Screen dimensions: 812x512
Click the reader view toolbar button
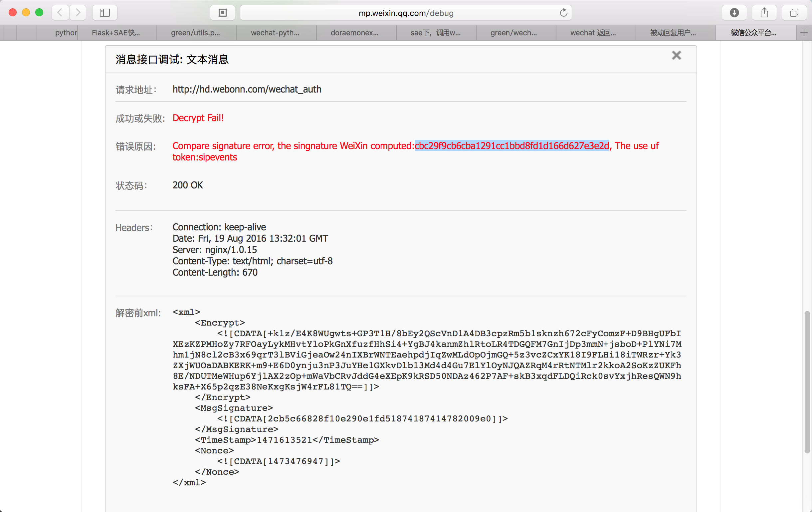point(223,13)
